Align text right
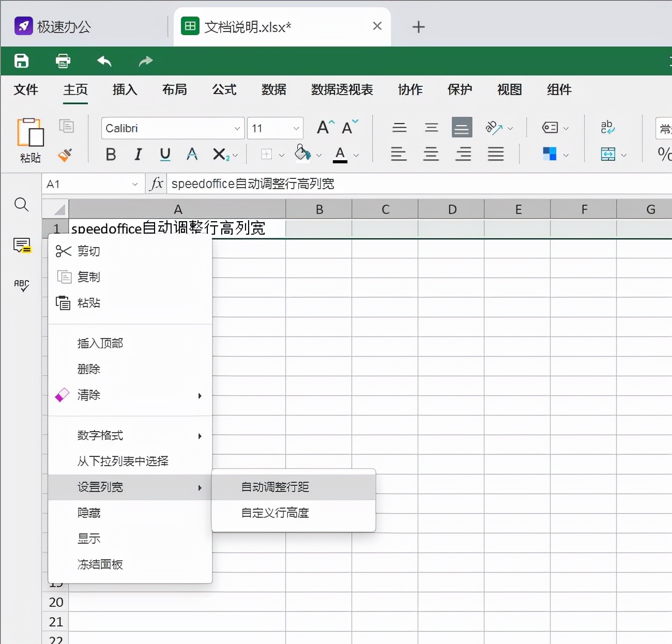Screen dimensions: 672x644 click(463, 154)
